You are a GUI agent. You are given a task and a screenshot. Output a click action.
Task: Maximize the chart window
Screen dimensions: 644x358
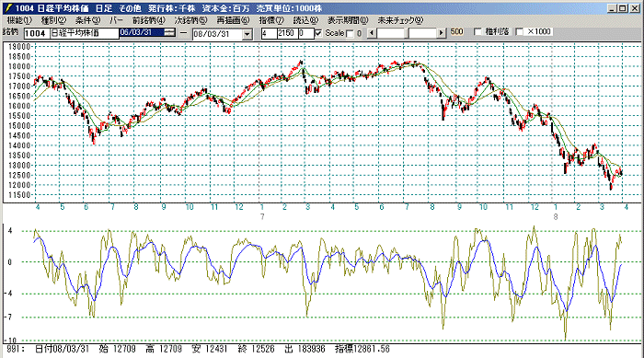[623, 8]
